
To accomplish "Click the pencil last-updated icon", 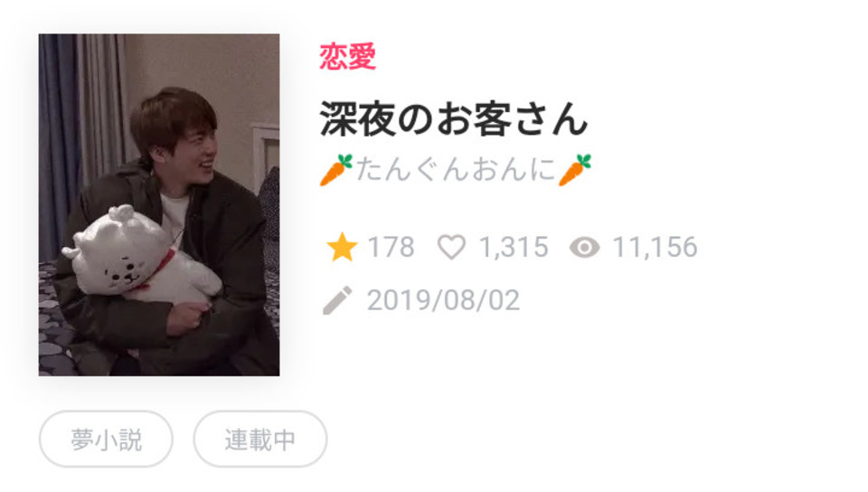I will [x=337, y=300].
